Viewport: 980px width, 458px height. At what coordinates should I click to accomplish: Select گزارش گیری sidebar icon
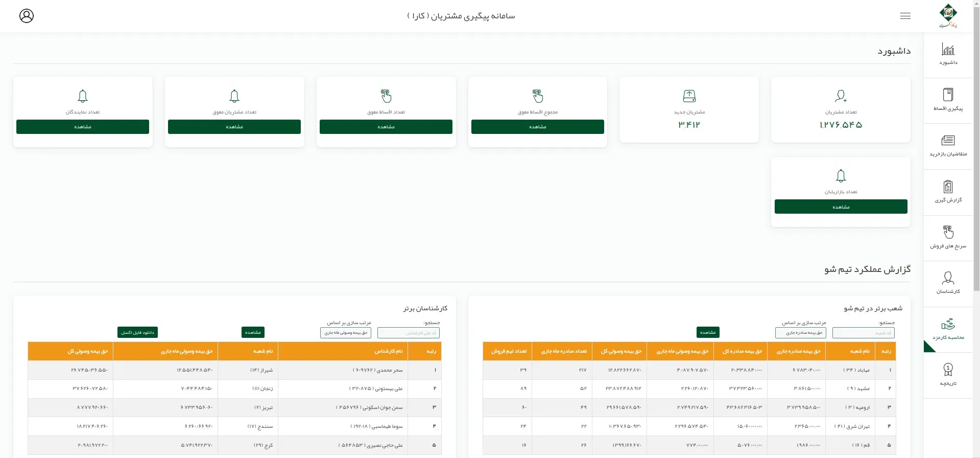coord(948,192)
